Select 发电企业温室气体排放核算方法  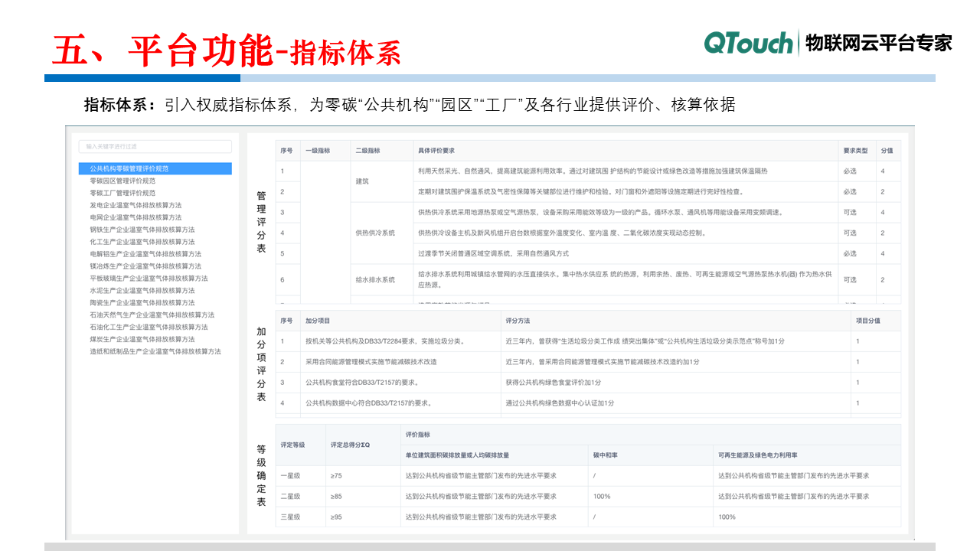136,206
